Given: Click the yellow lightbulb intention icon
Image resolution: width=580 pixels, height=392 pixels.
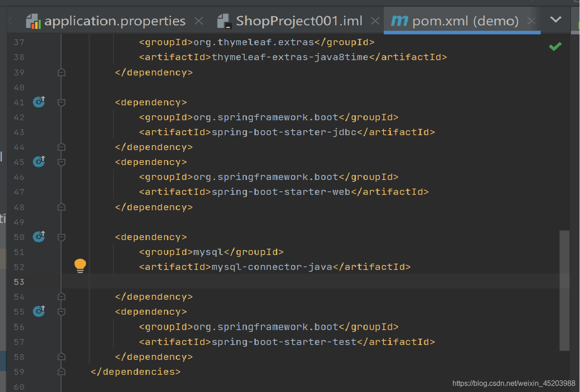Looking at the screenshot, I should click(x=80, y=266).
